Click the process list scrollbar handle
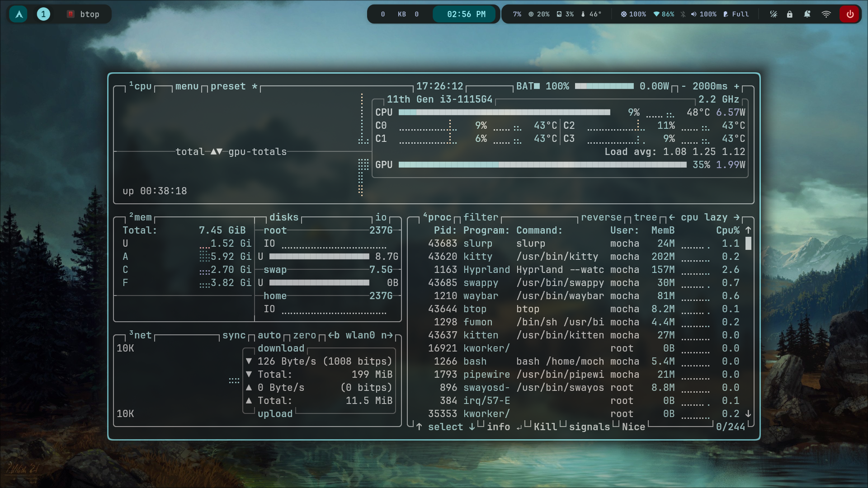The height and width of the screenshot is (488, 868). (748, 244)
